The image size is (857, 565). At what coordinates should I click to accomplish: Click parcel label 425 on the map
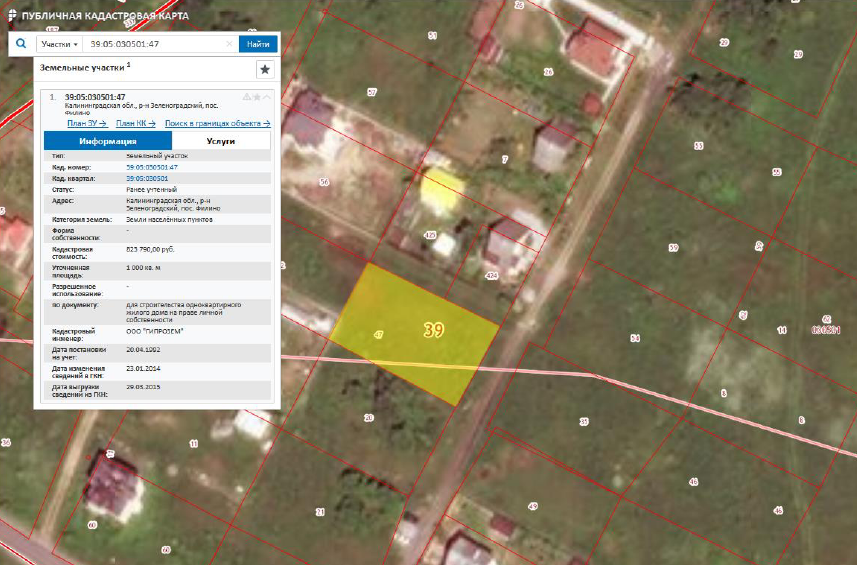(x=431, y=235)
